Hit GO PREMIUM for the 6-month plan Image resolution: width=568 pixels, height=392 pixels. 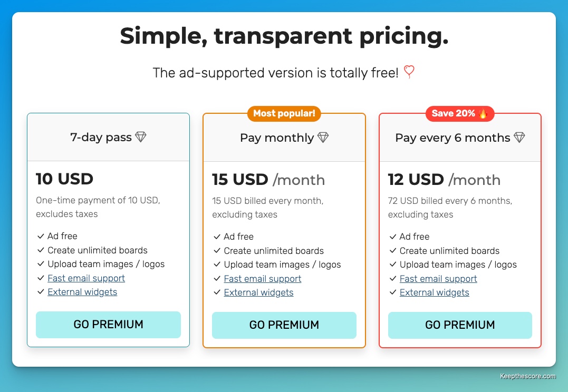[x=460, y=325]
